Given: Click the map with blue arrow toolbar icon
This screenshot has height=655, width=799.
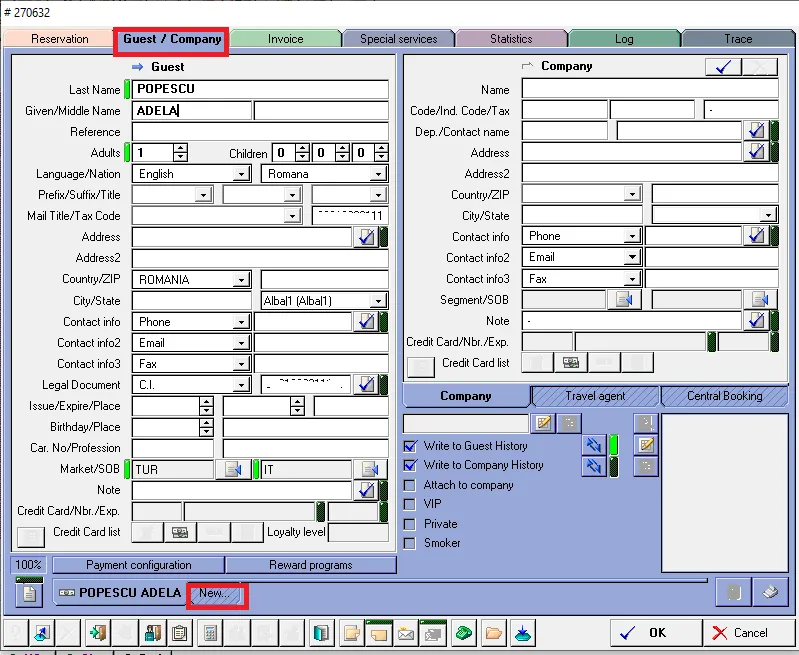Looking at the screenshot, I should point(42,633).
